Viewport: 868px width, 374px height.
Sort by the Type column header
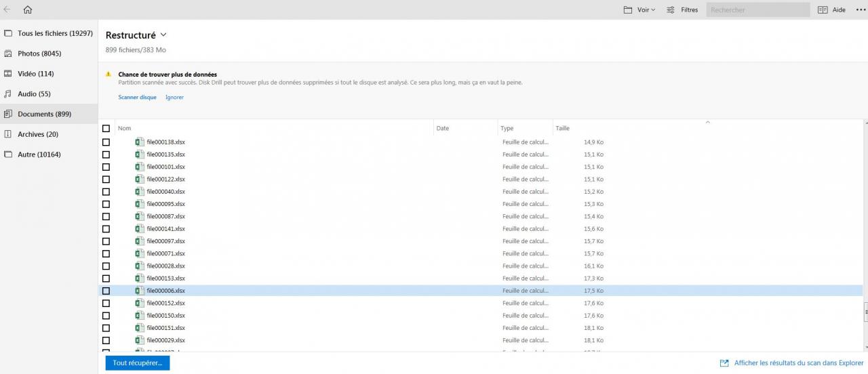[507, 128]
